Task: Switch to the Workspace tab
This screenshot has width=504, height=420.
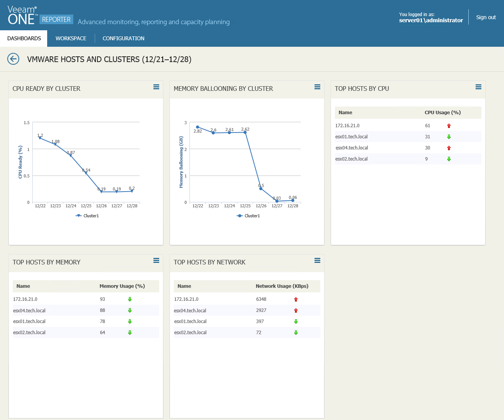Action: (x=71, y=38)
